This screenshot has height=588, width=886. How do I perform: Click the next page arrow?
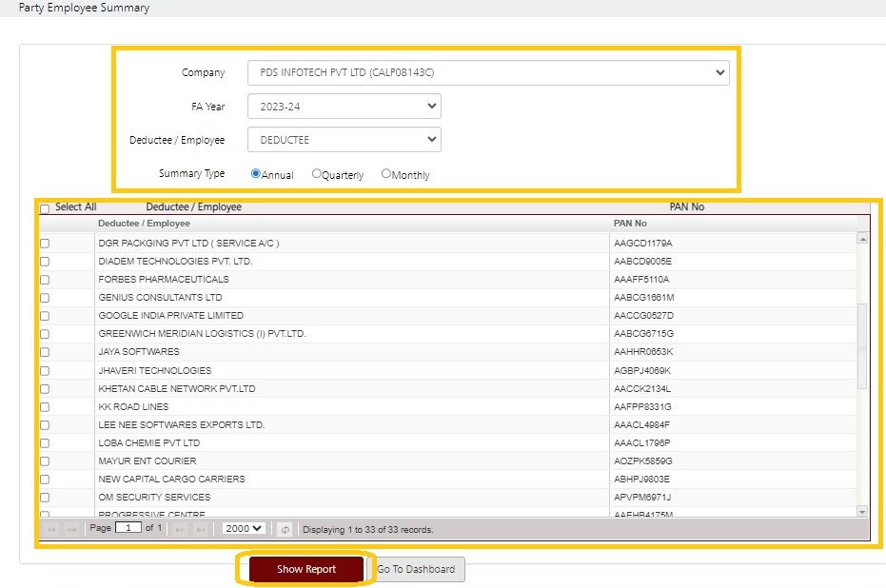tap(179, 529)
